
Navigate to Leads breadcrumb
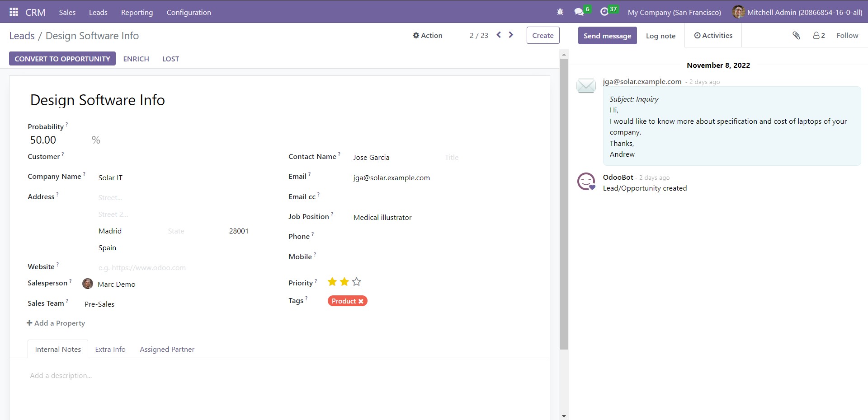(22, 36)
